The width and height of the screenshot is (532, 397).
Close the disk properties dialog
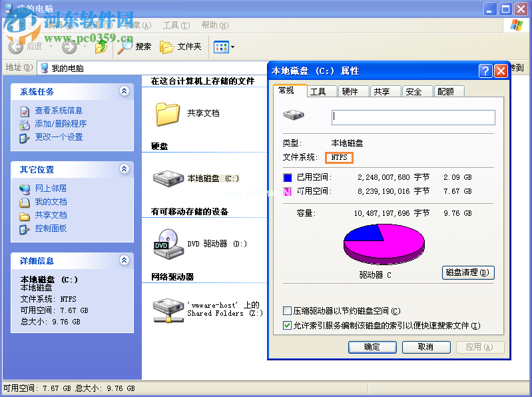point(501,71)
